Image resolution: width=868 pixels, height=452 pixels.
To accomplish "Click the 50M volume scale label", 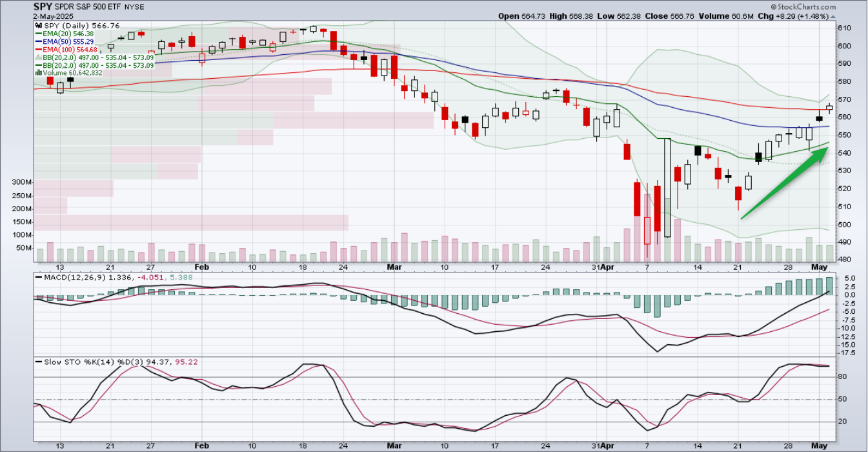I will (24, 248).
